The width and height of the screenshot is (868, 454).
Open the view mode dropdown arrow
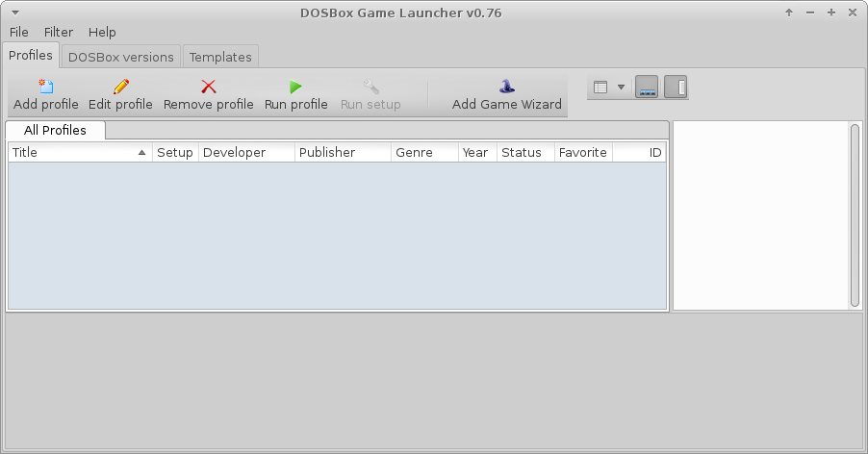pyautogui.click(x=621, y=88)
